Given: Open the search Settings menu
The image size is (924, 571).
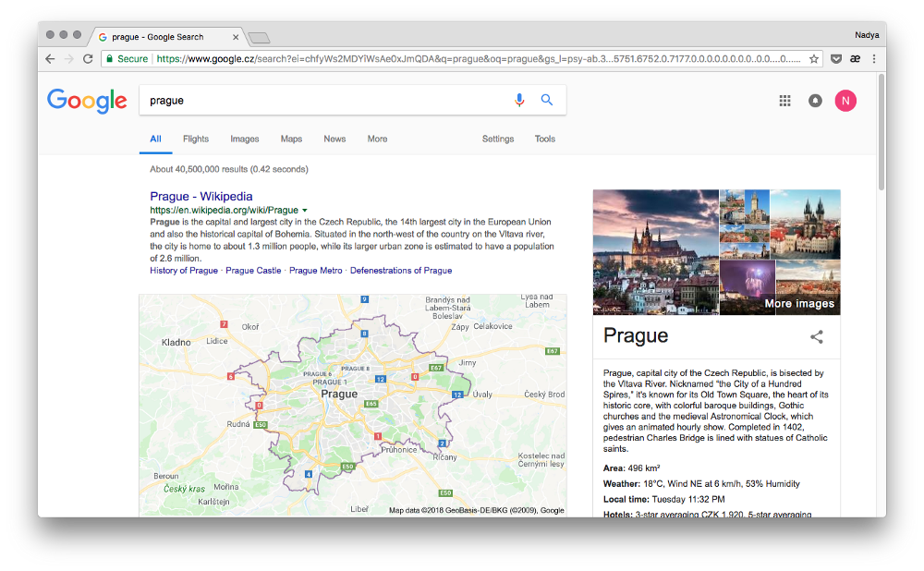Looking at the screenshot, I should pyautogui.click(x=498, y=140).
